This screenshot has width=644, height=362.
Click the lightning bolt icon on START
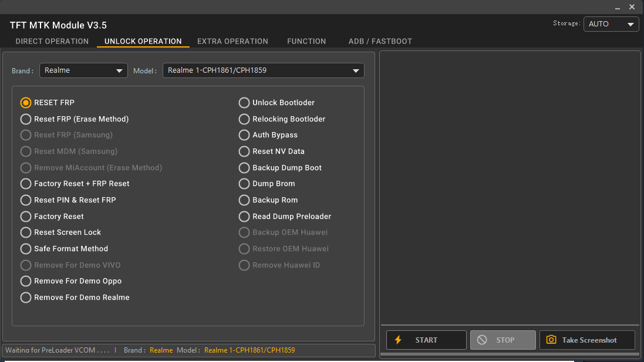(398, 340)
